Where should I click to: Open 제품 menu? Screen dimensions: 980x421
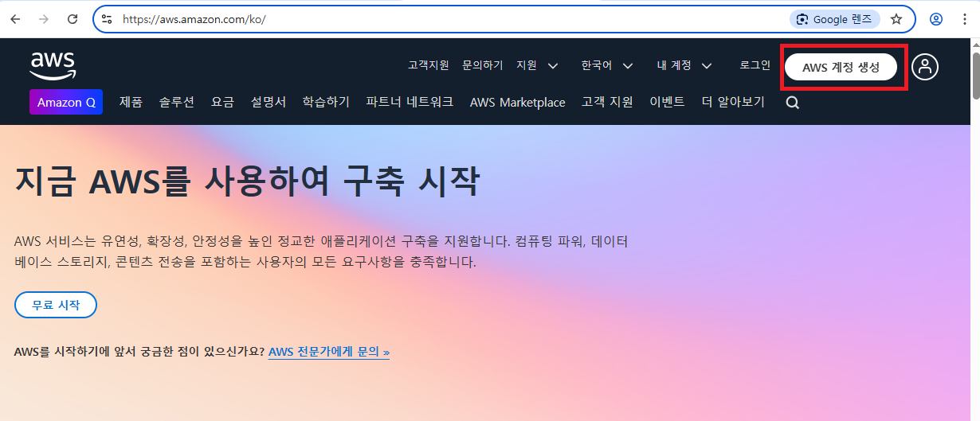tap(131, 102)
